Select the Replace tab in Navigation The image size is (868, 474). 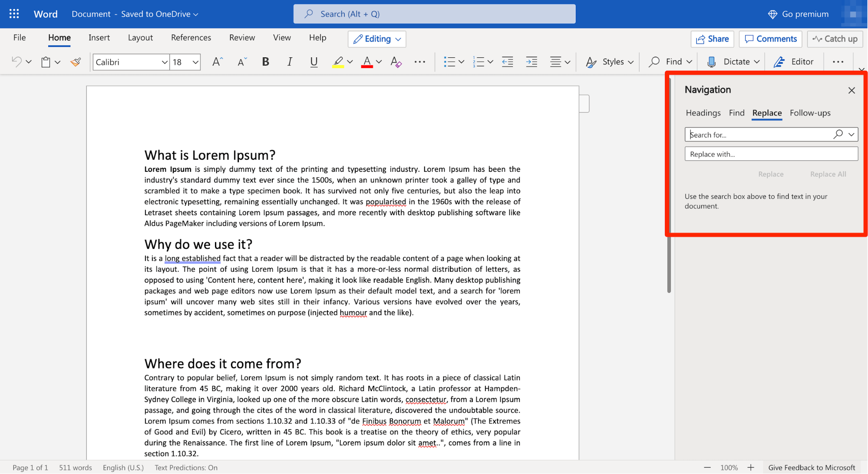[x=766, y=113]
